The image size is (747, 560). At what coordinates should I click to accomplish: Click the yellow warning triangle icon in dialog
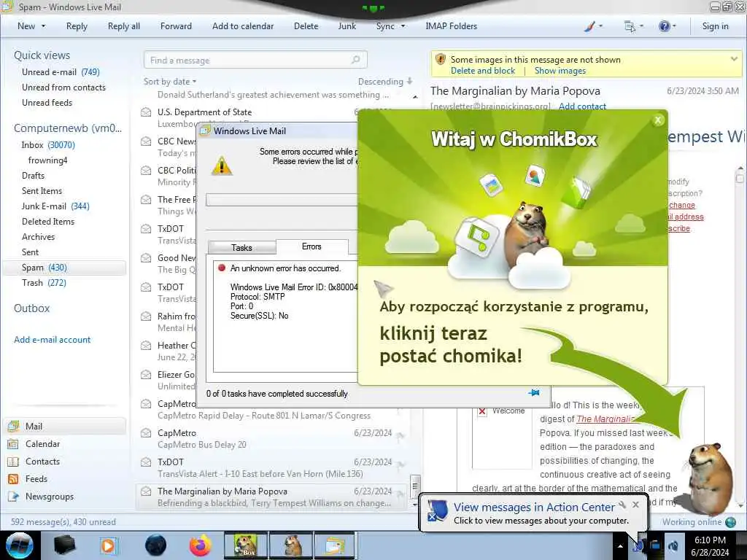[222, 166]
